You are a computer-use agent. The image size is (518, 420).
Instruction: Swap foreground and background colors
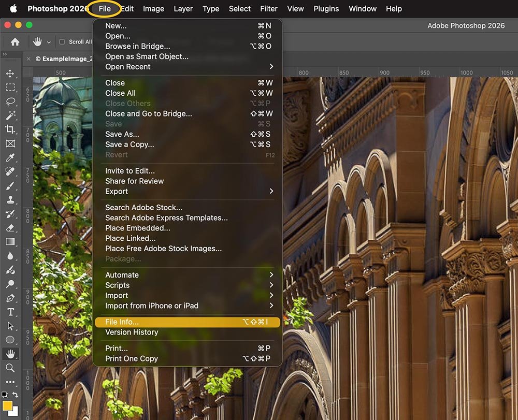16,395
